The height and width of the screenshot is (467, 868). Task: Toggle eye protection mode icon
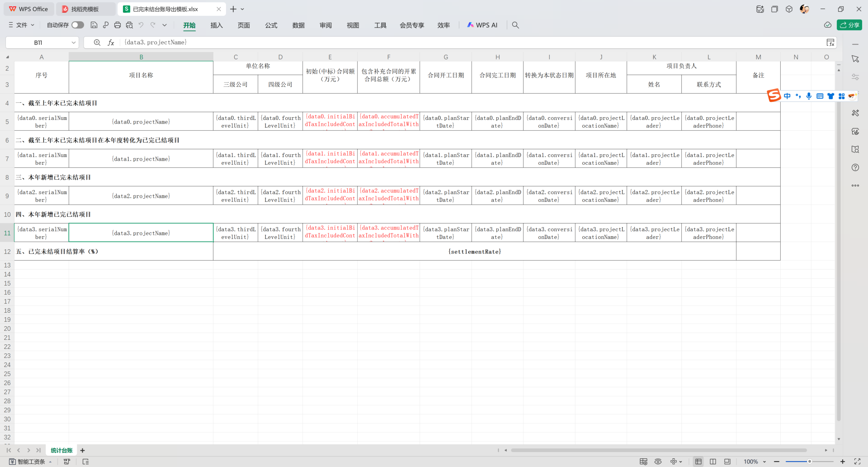[x=658, y=462]
